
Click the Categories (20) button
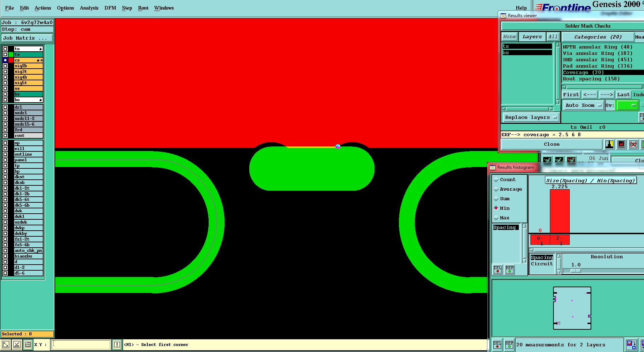click(598, 37)
